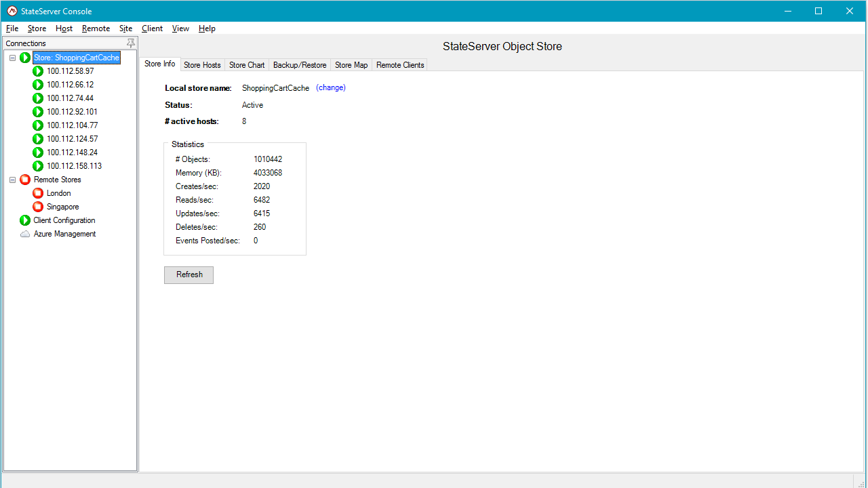The width and height of the screenshot is (868, 488).
Task: Click green status icon for host 100.112.58.97
Action: [38, 71]
